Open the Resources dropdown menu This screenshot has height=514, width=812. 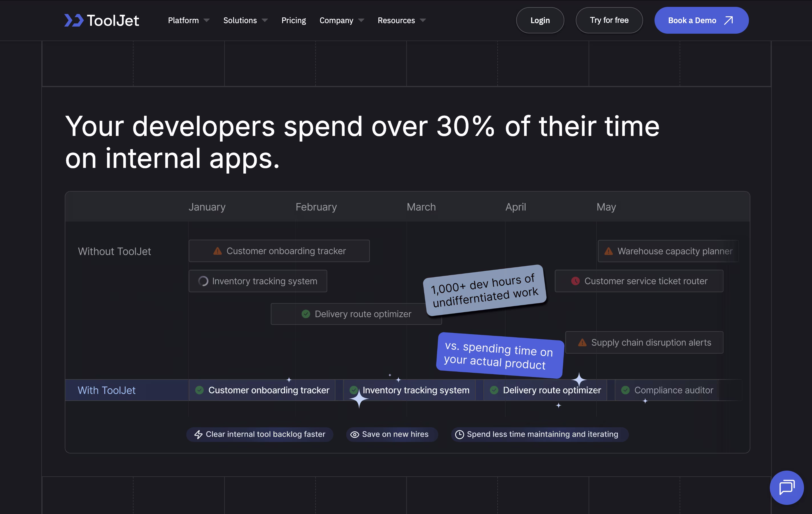point(401,20)
